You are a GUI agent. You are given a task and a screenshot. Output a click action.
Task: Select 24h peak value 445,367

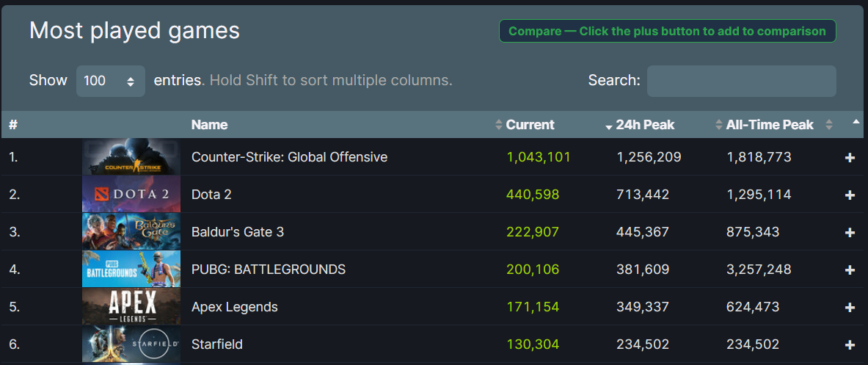tap(643, 232)
